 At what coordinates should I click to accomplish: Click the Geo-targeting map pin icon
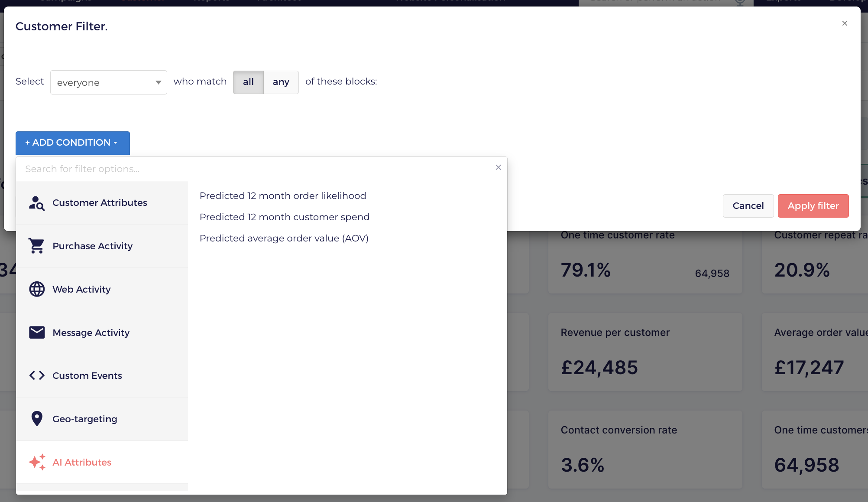37,419
